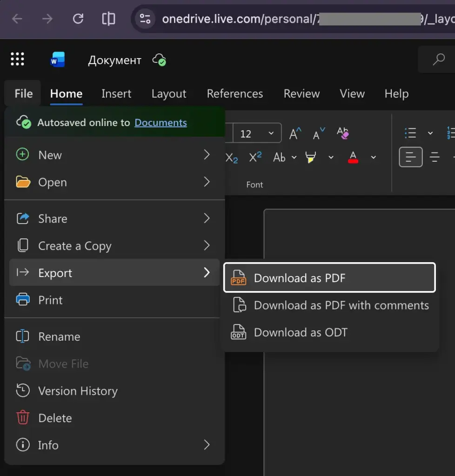Center align text

point(435,157)
